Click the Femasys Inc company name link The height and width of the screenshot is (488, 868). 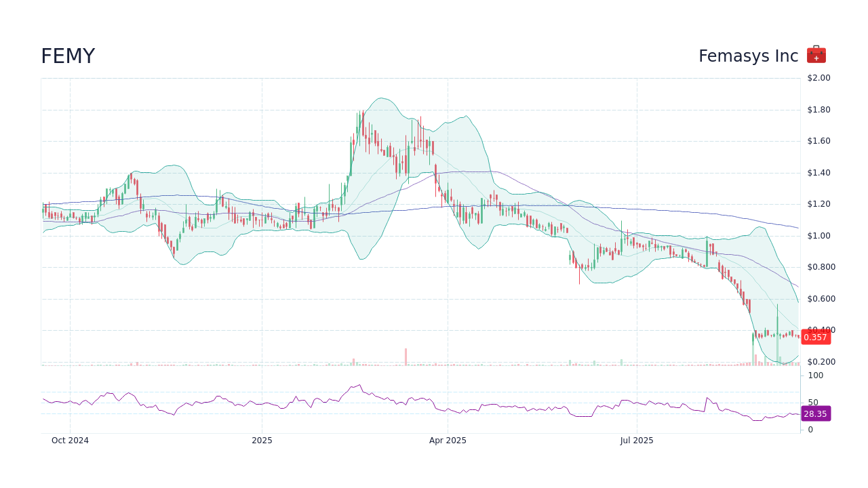point(748,56)
